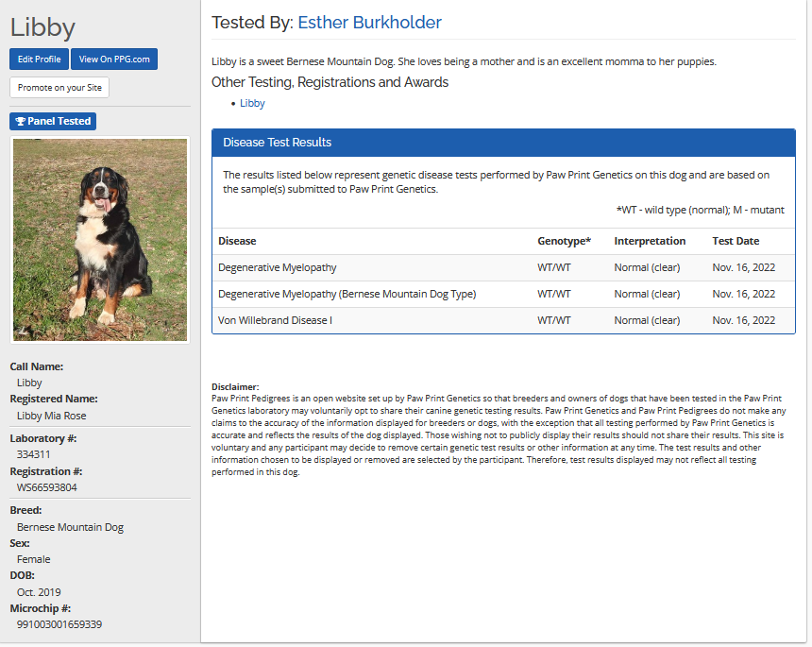Select the Bernese Mountain Dog Type myelopathy entry
The height and width of the screenshot is (647, 812).
(x=347, y=294)
